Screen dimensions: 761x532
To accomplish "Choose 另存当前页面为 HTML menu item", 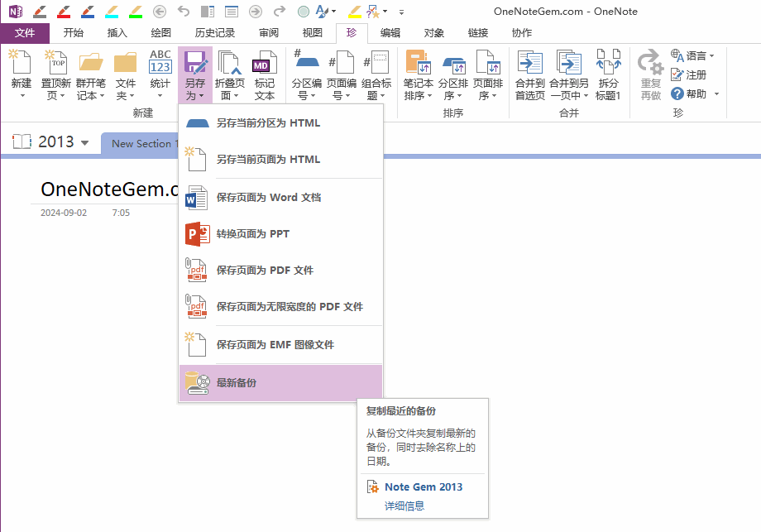I will pyautogui.click(x=281, y=159).
